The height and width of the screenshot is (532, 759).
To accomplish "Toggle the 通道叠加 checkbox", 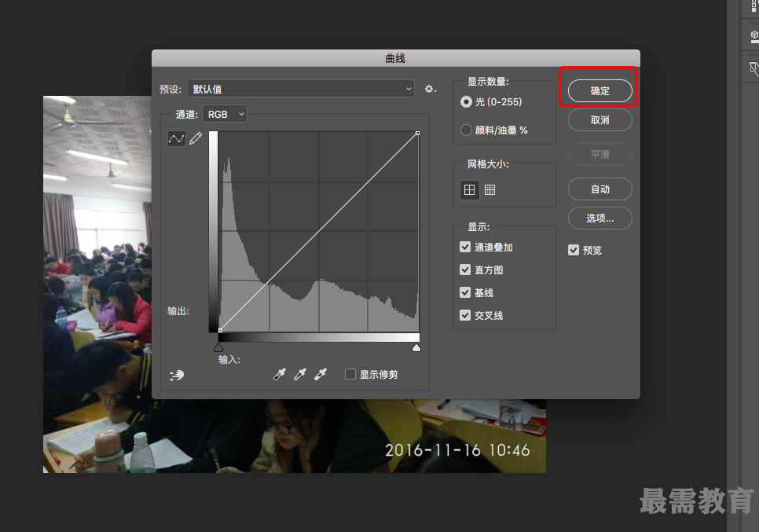I will tap(465, 247).
